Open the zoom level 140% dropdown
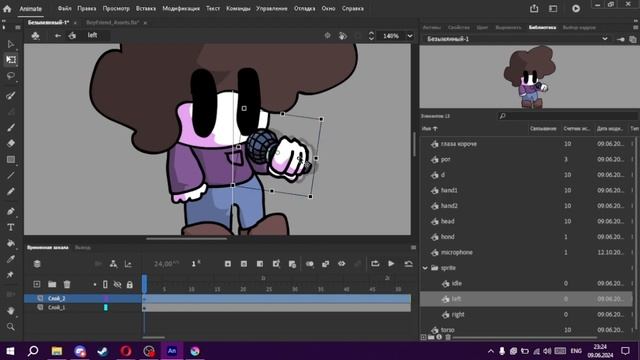 point(410,36)
